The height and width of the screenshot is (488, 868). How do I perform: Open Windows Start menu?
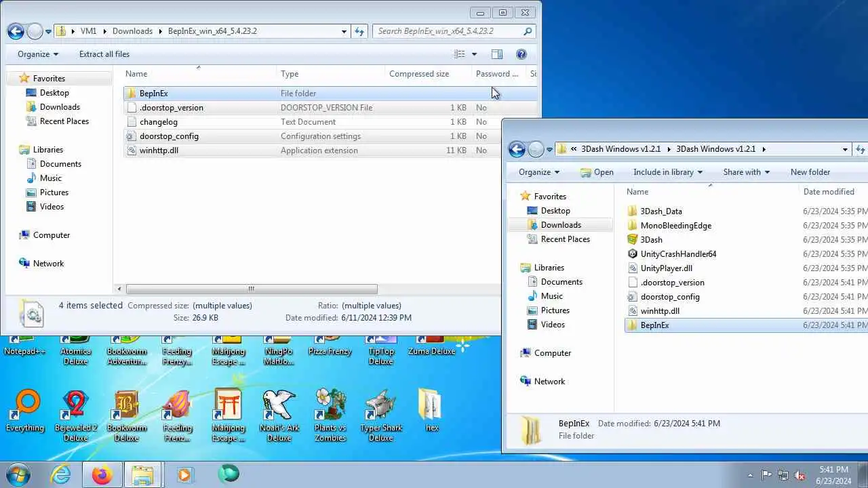click(18, 474)
